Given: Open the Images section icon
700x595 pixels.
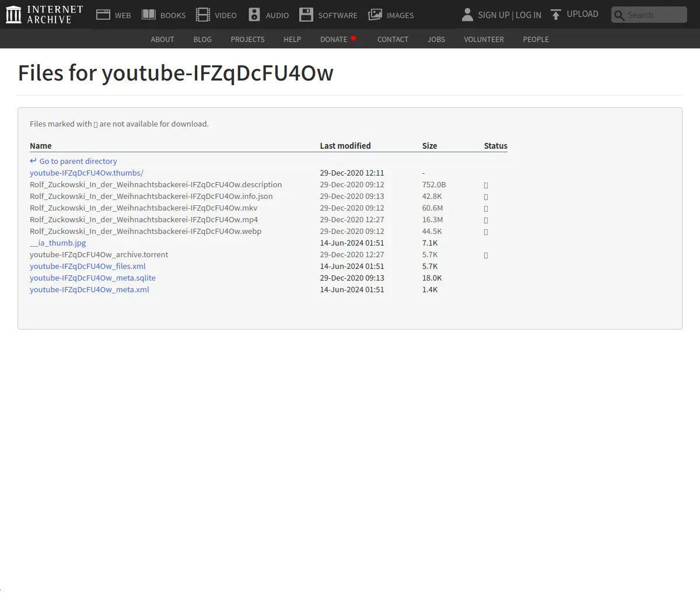Looking at the screenshot, I should [x=375, y=15].
